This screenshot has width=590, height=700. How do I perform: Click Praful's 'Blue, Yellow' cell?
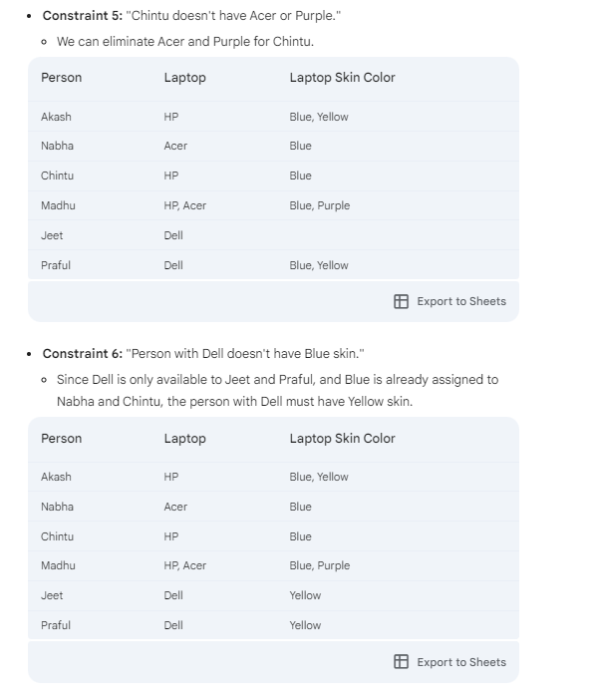pos(319,265)
